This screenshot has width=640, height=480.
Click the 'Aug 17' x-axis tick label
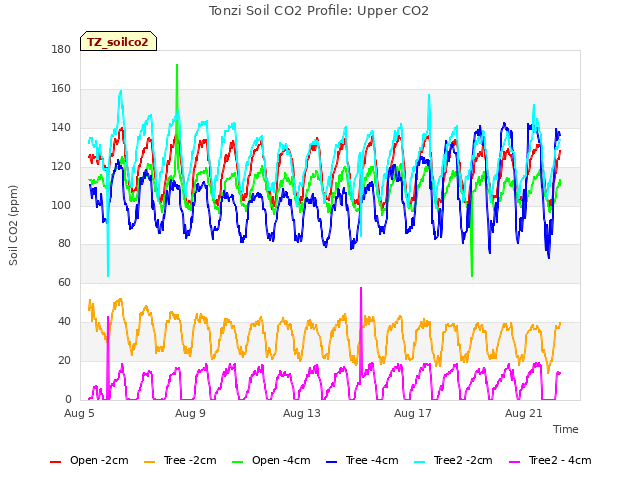413,413
